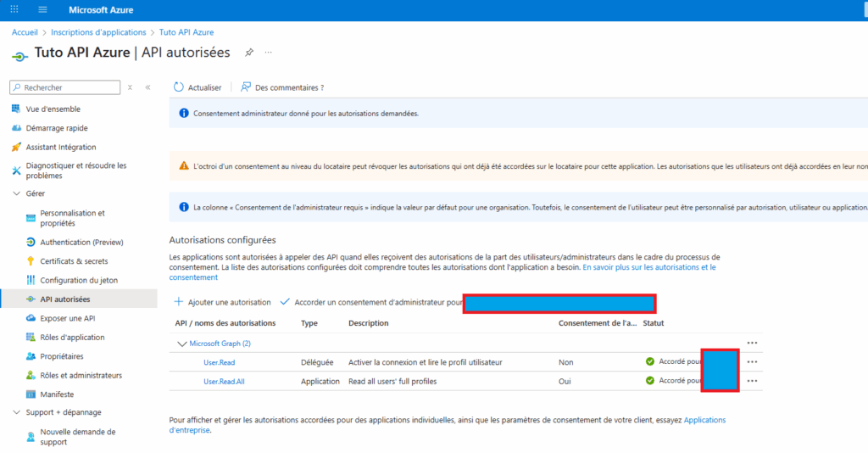Open the Azure app launcher grid icon
Viewport: 868px width, 453px height.
point(14,9)
